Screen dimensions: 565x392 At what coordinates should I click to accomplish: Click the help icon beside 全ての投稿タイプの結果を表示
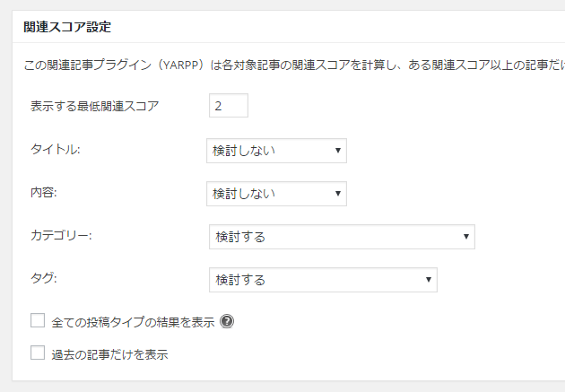227,321
